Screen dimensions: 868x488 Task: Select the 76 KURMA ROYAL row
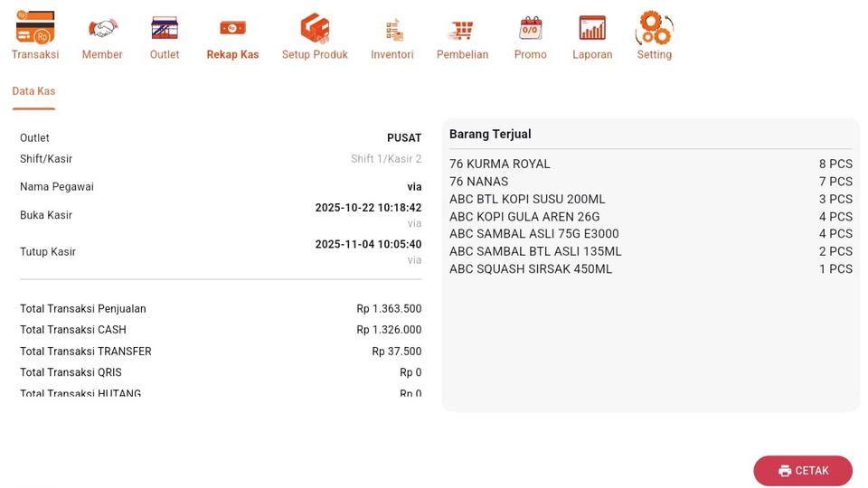tap(651, 164)
